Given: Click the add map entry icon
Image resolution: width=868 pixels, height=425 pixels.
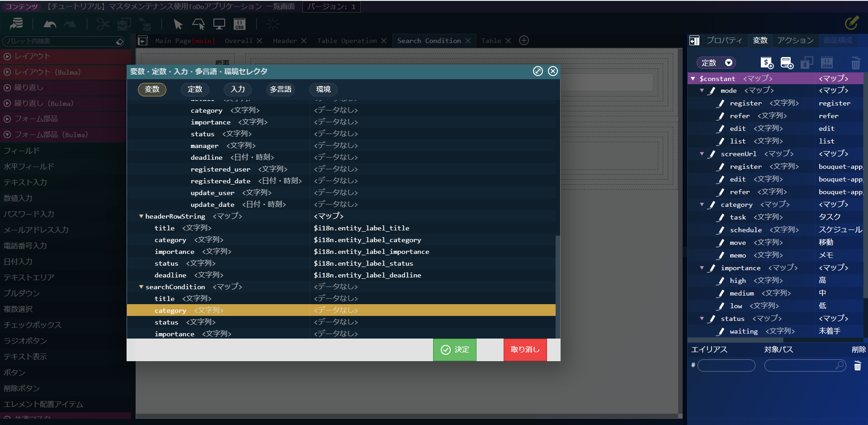Looking at the screenshot, I should (787, 63).
